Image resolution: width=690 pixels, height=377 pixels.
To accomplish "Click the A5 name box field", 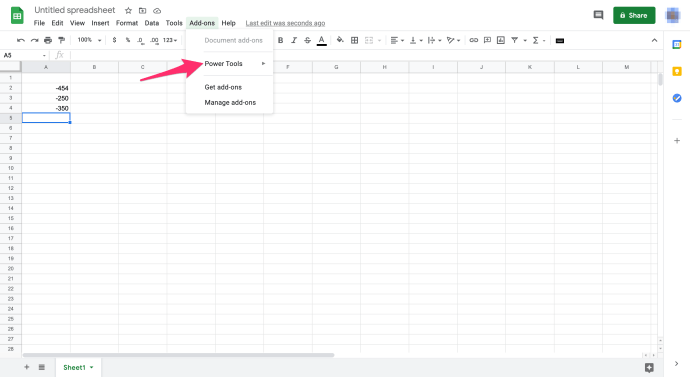I will [x=24, y=55].
